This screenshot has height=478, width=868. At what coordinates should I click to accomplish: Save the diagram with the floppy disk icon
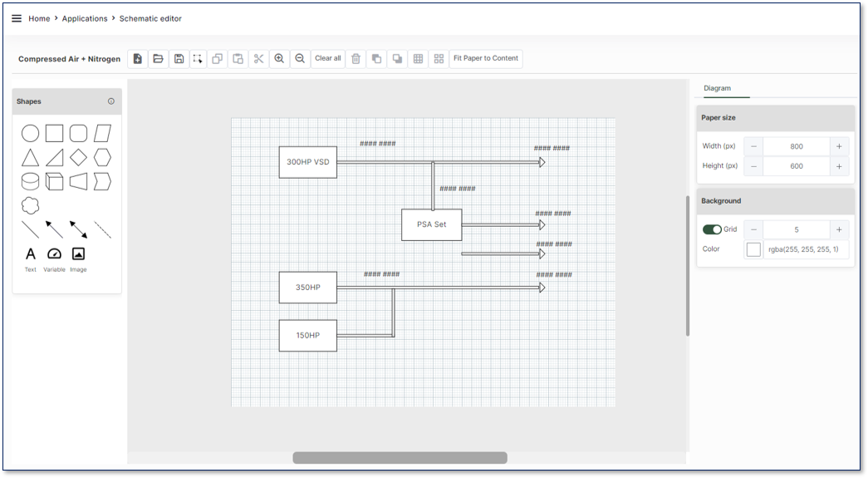point(179,59)
